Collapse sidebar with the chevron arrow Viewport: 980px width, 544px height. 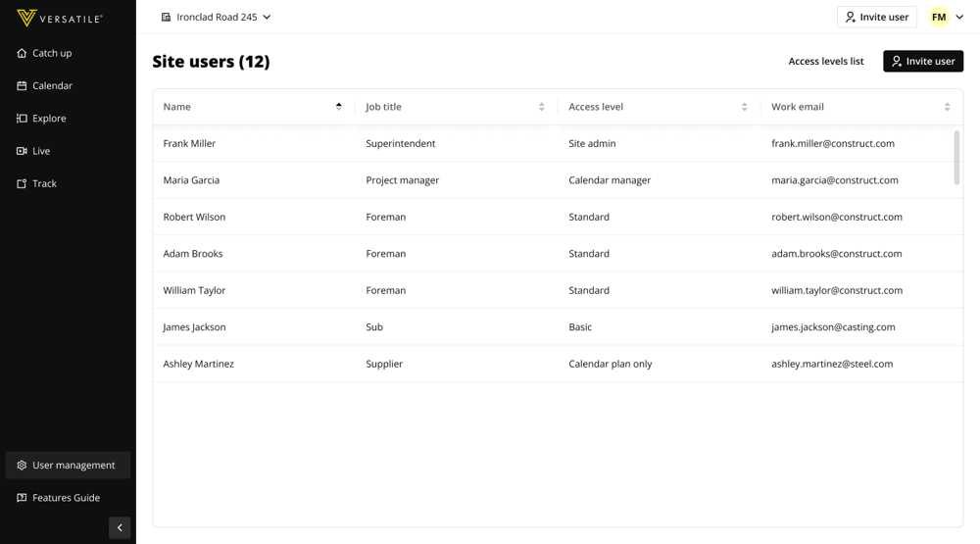[120, 527]
